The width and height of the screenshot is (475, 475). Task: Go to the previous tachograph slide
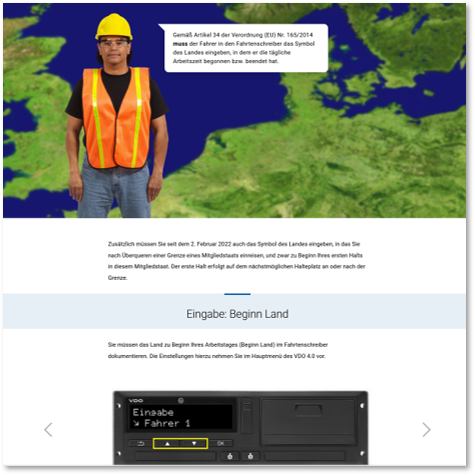pyautogui.click(x=48, y=429)
